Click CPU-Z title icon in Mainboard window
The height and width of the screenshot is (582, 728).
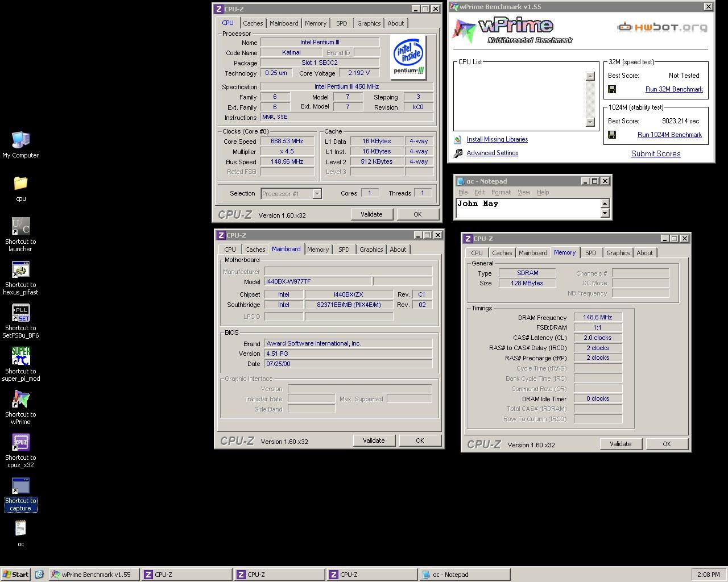pos(221,235)
